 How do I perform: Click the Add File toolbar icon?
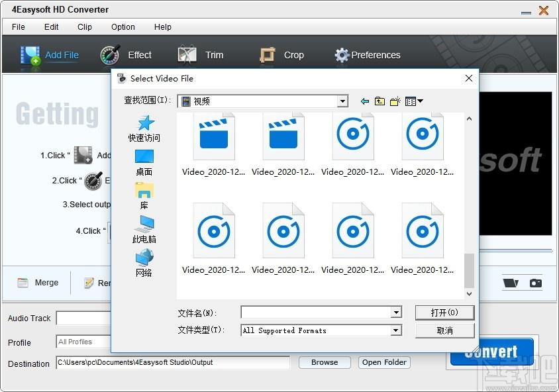(30, 55)
